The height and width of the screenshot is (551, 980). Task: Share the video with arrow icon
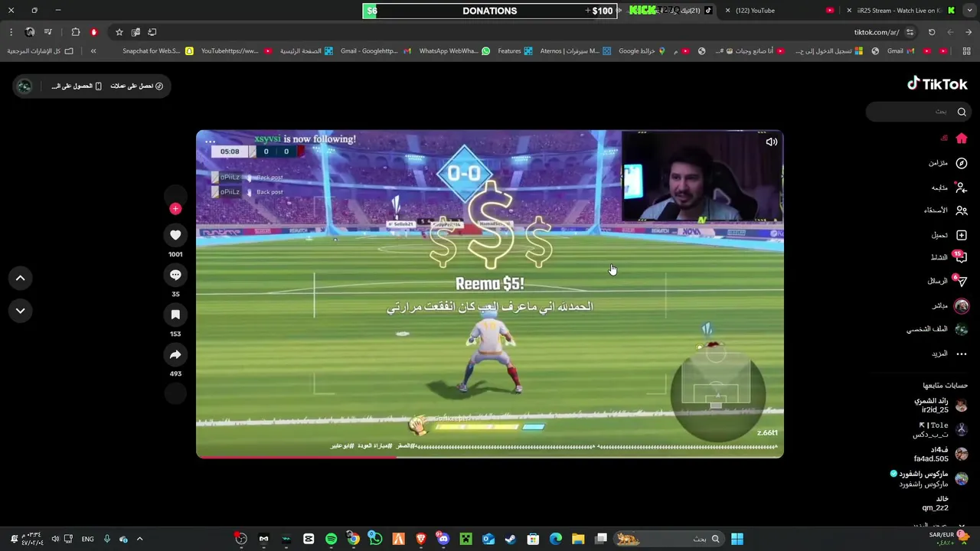175,354
